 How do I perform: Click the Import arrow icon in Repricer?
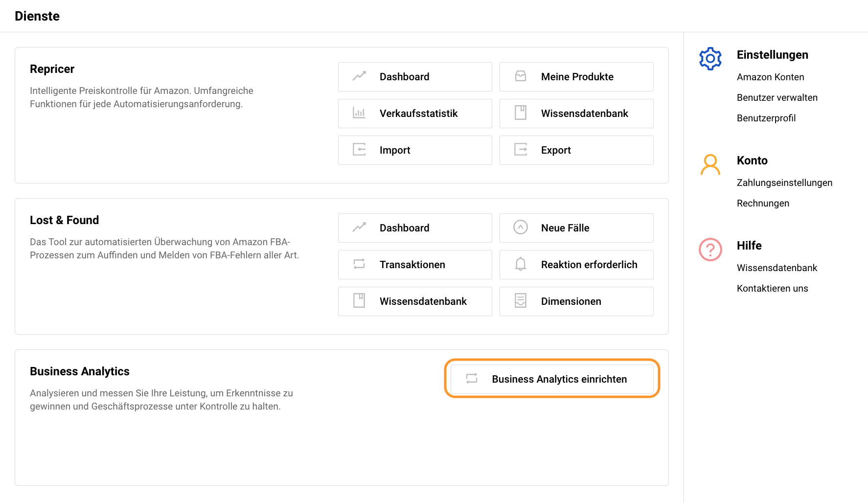pos(359,150)
